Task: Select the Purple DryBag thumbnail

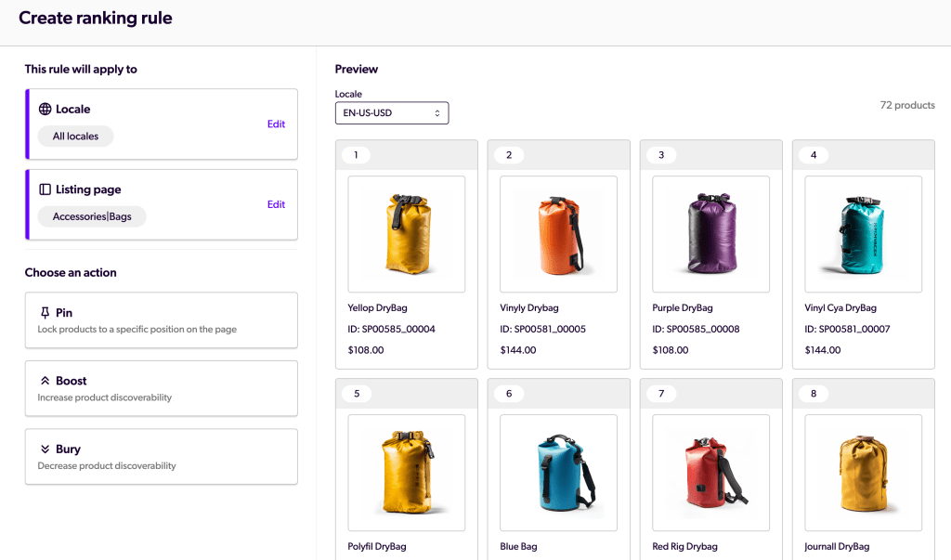Action: tap(710, 234)
